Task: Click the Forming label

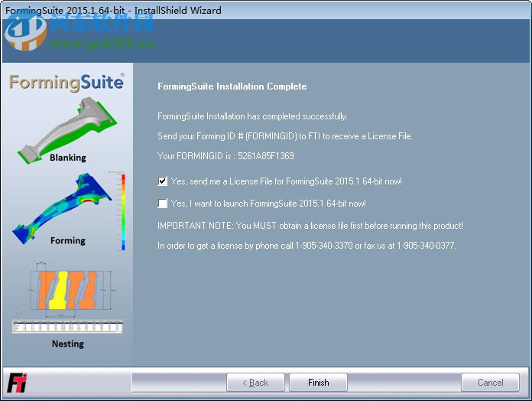Action: [x=68, y=240]
